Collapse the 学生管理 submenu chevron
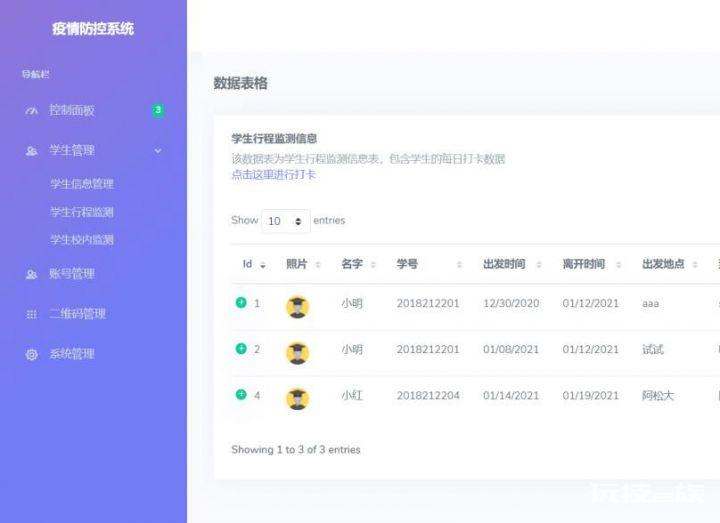This screenshot has height=523, width=720. click(158, 151)
